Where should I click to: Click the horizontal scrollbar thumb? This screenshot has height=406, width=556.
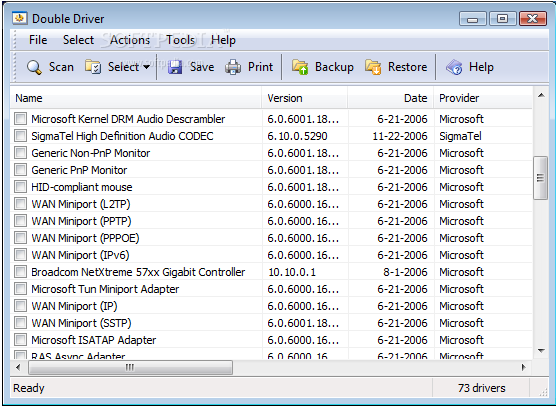click(x=130, y=367)
